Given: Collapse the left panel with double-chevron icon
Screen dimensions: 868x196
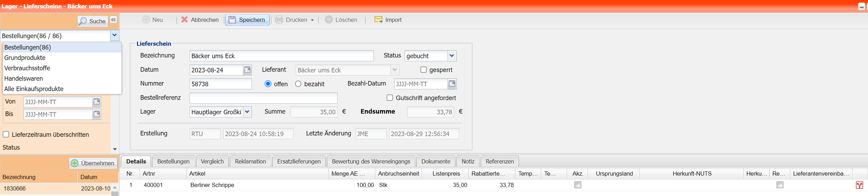Looking at the screenshot, I should tap(113, 20).
